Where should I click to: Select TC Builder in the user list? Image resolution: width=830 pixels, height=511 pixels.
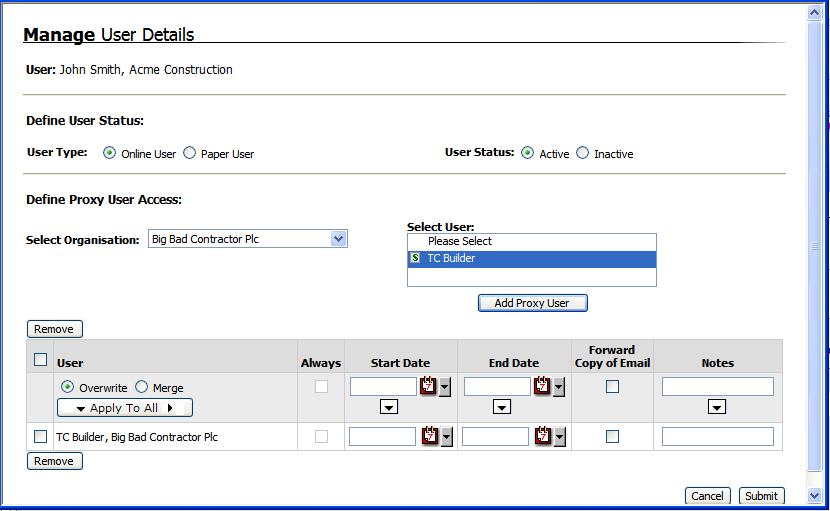[531, 258]
